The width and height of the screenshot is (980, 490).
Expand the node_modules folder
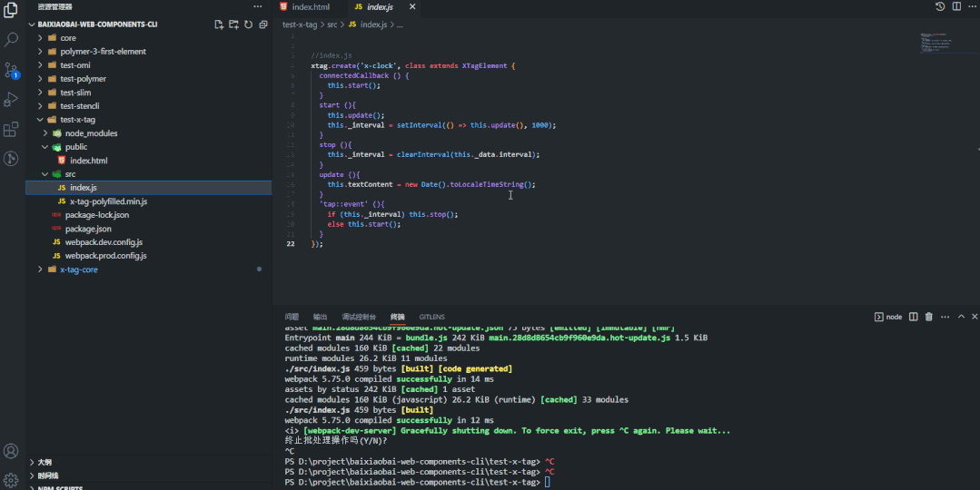tap(91, 133)
